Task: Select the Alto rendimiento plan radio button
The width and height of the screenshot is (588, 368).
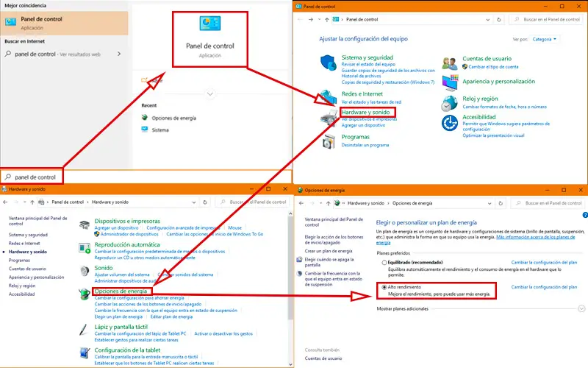Action: [384, 287]
